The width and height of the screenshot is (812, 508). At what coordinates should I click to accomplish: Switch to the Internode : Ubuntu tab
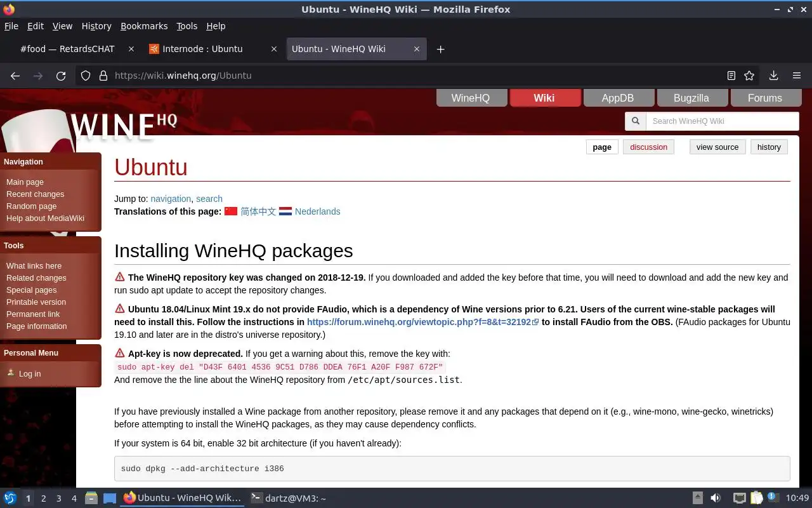[x=203, y=49]
